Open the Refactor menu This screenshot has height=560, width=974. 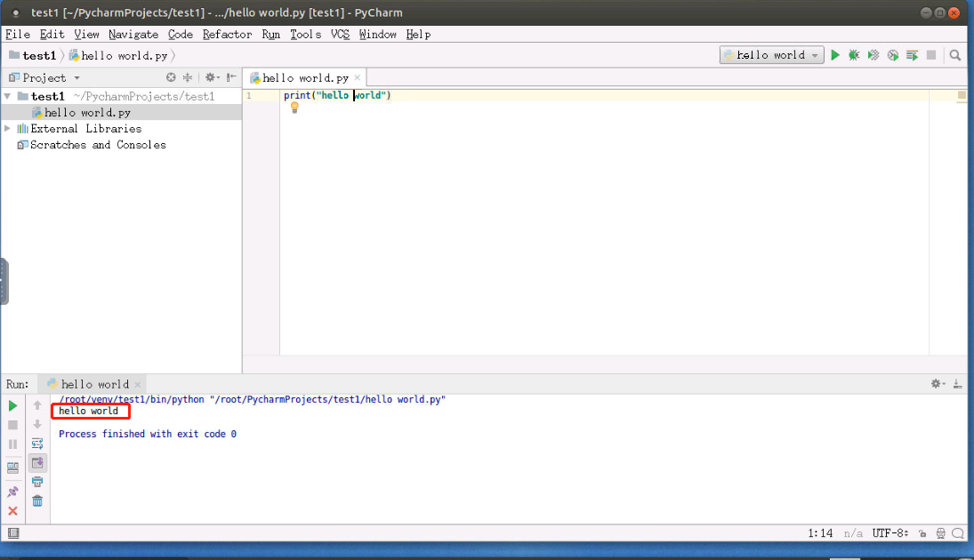[x=228, y=34]
